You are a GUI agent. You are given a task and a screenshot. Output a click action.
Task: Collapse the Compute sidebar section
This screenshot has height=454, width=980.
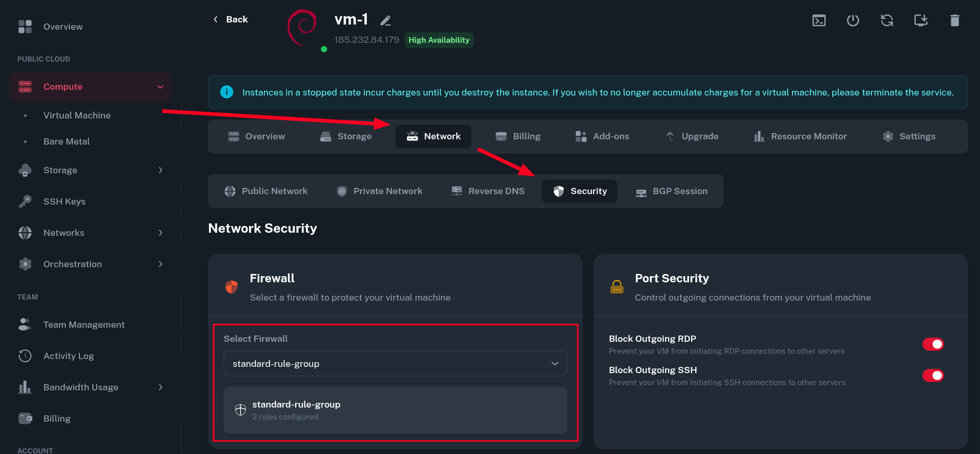160,87
